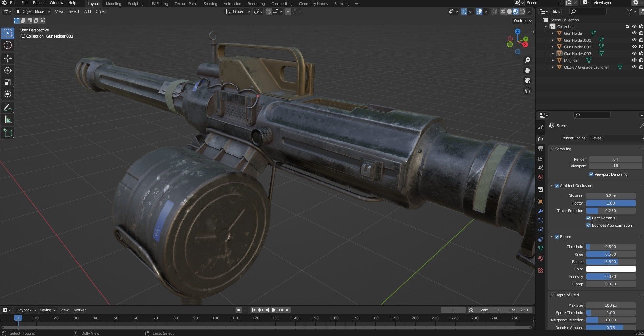The width and height of the screenshot is (644, 336).
Task: Open the Render Engine dropdown
Action: (x=616, y=138)
